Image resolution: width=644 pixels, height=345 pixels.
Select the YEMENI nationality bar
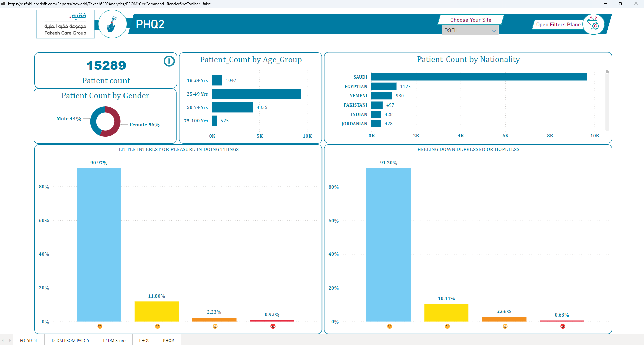tap(382, 96)
